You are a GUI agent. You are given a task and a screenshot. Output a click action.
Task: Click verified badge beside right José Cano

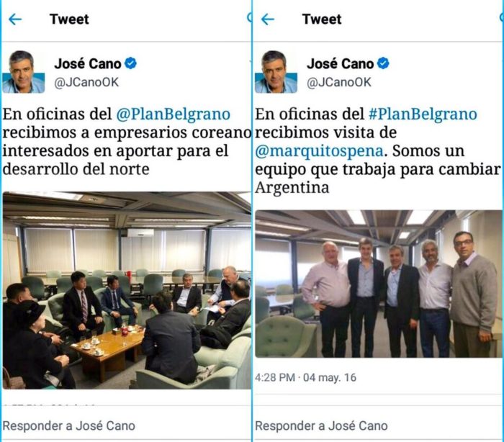tap(383, 63)
